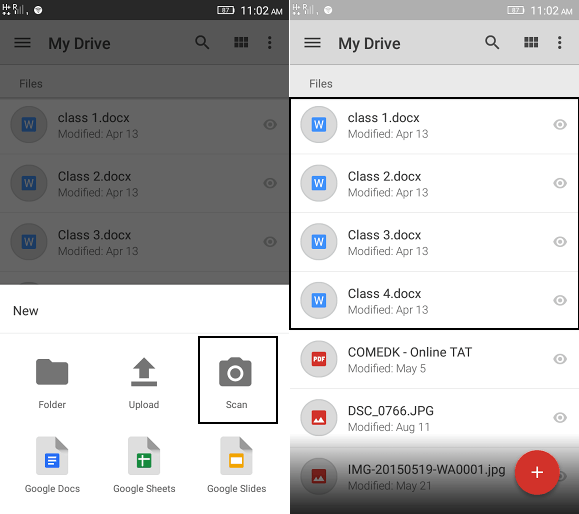Open the three-dot overflow menu on right screen
Viewport: 579px width, 514px height.
(x=560, y=42)
